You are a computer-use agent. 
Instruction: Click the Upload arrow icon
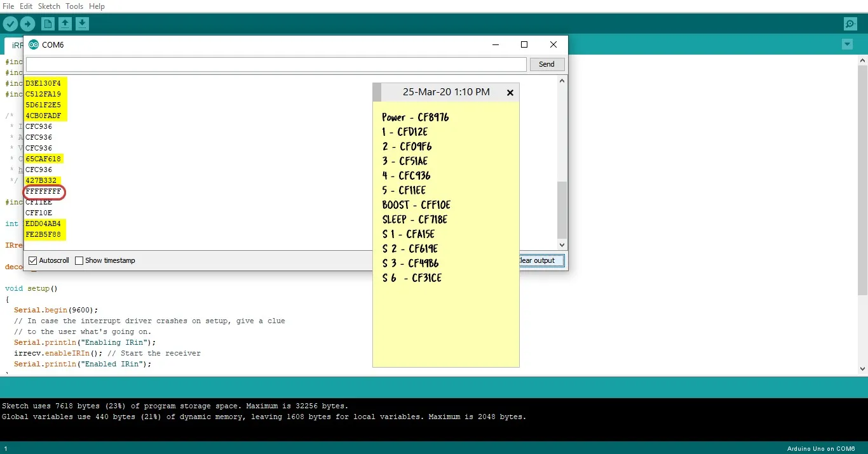27,24
